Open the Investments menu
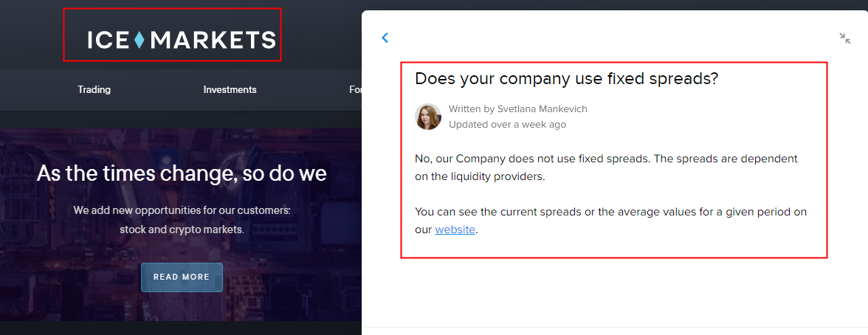 (230, 90)
